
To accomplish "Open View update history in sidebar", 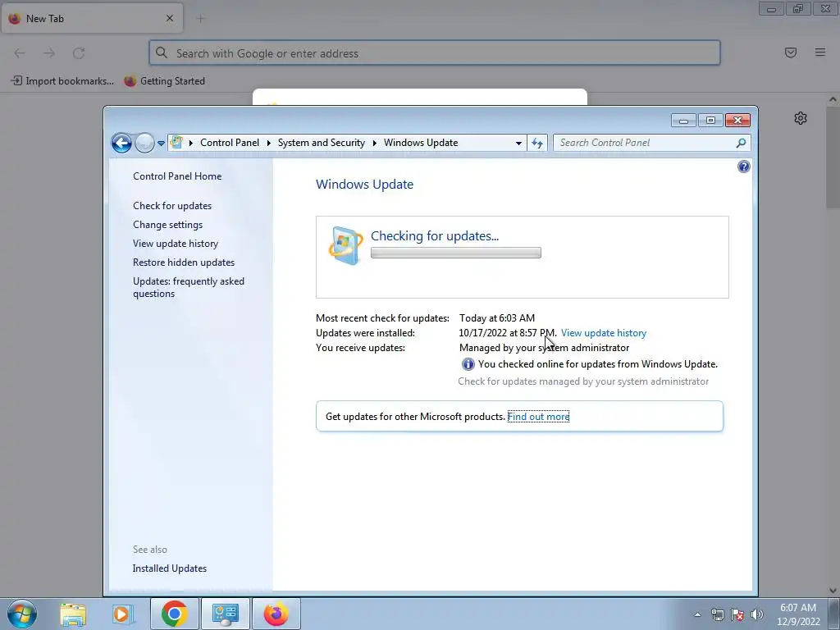I will pos(176,243).
